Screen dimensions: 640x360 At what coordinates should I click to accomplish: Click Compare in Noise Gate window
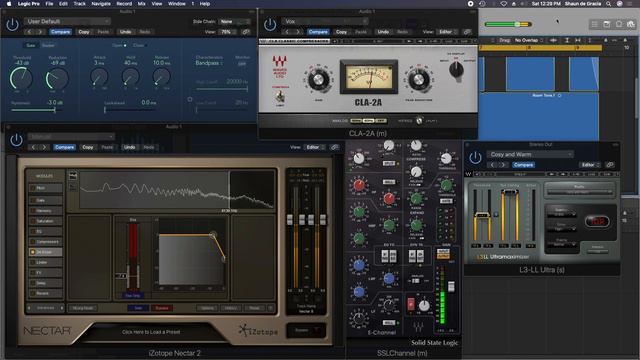[60, 32]
